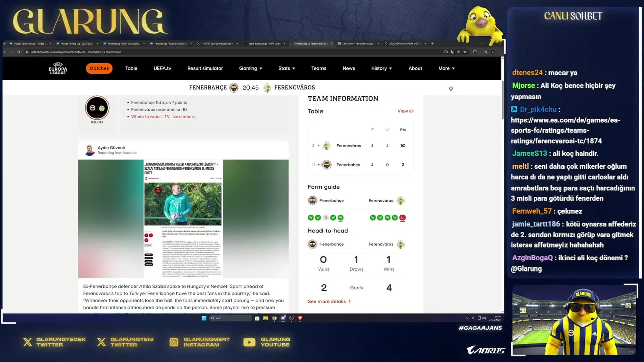The height and width of the screenshot is (362, 644).
Task: Click the browser back button
Action: (5, 52)
